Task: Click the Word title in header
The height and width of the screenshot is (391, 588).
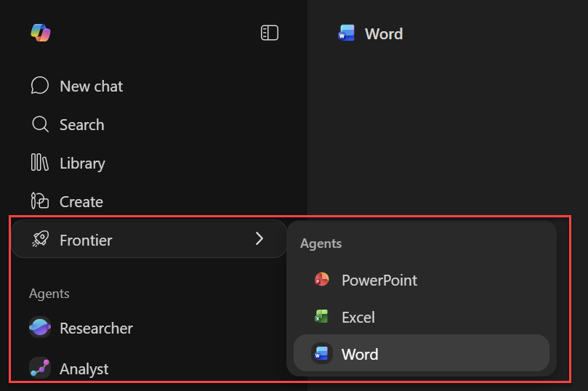Action: tap(384, 33)
